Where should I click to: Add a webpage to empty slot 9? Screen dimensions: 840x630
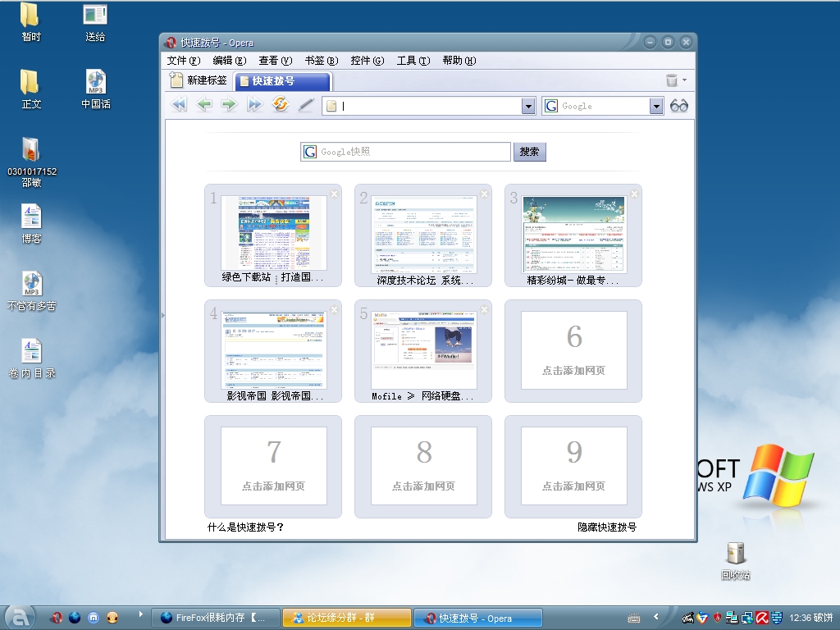pos(573,466)
